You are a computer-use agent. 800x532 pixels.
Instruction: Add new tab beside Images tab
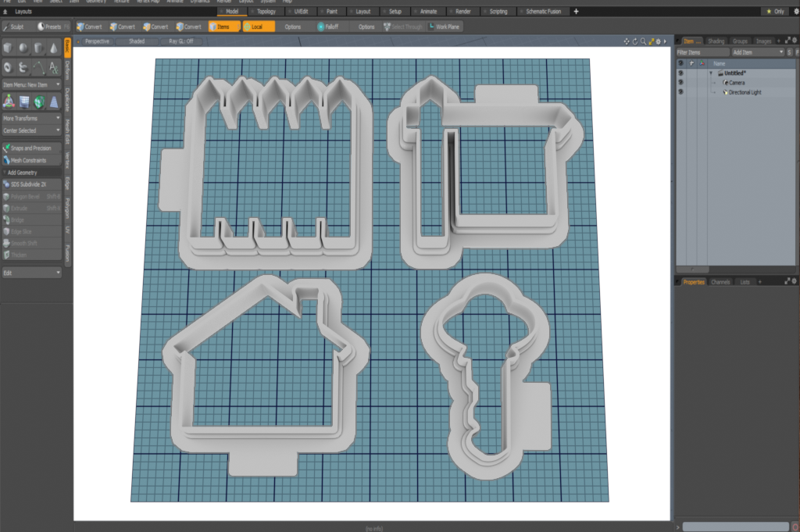pos(779,41)
